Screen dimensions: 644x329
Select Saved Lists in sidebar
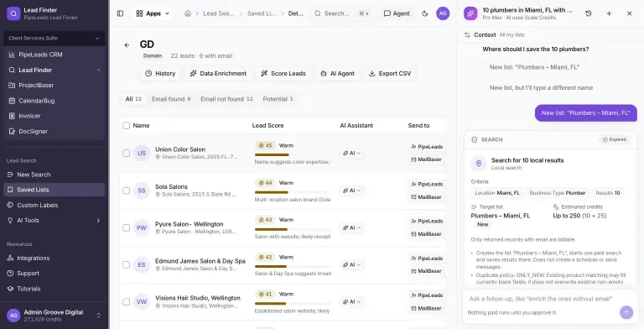(x=54, y=190)
